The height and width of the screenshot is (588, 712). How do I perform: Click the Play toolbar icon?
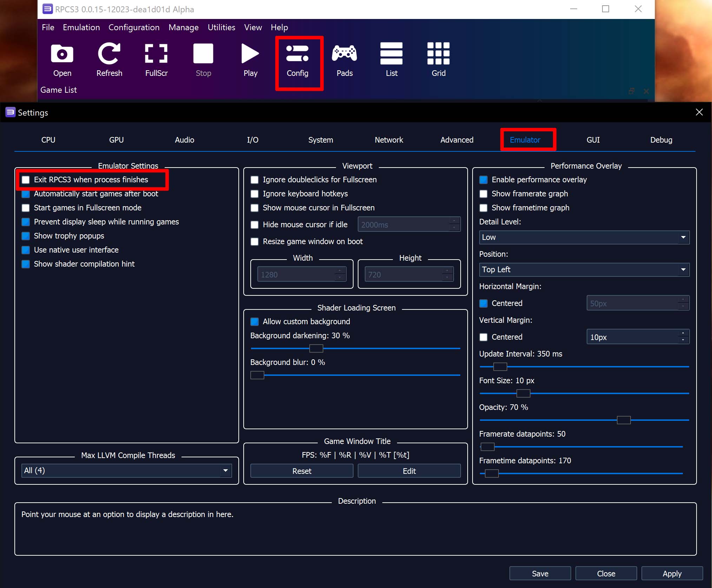250,54
